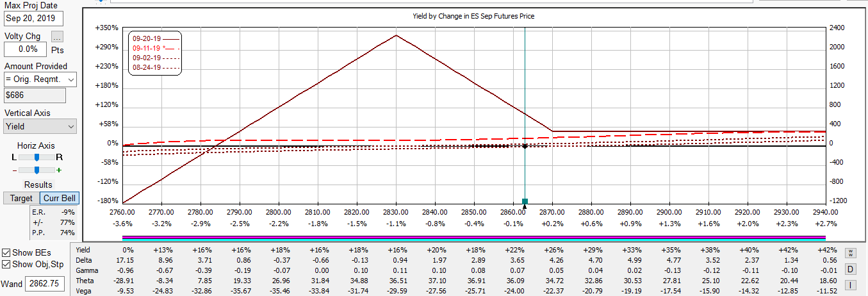Click the Max Proj Date field
Viewport: 868px width, 296px height.
(x=33, y=19)
